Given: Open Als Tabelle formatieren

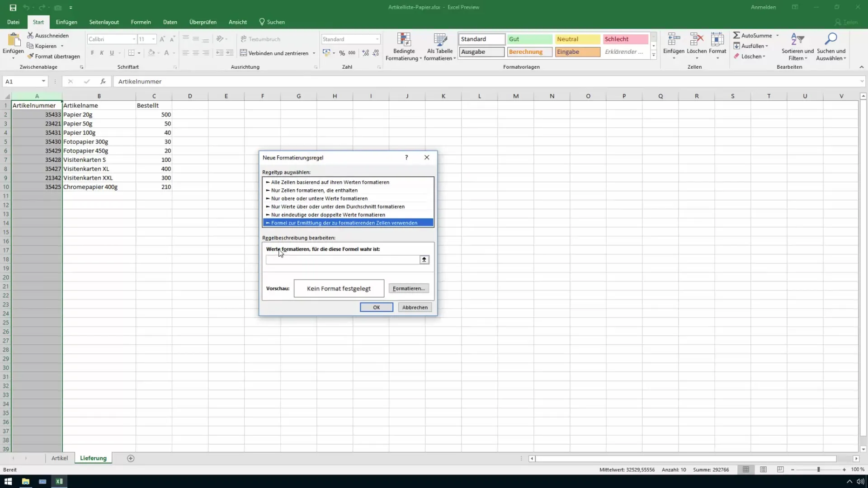Looking at the screenshot, I should point(440,47).
